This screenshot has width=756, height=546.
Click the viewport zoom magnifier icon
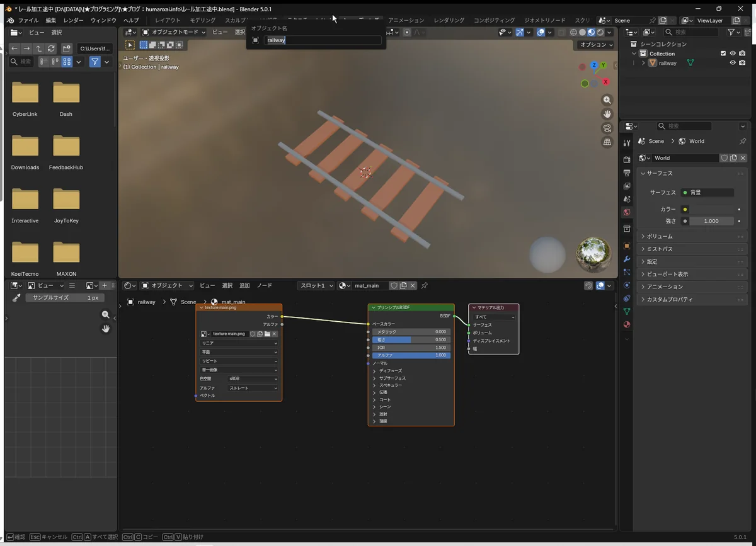607,100
